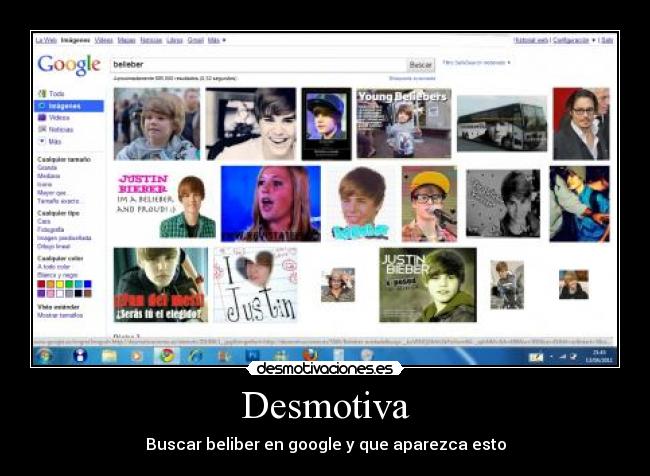Open the SafeSearch filter dropdown

tap(476, 63)
